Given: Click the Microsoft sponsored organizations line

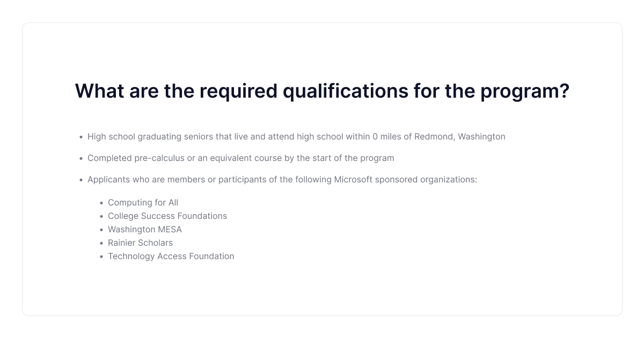Looking at the screenshot, I should 282,179.
